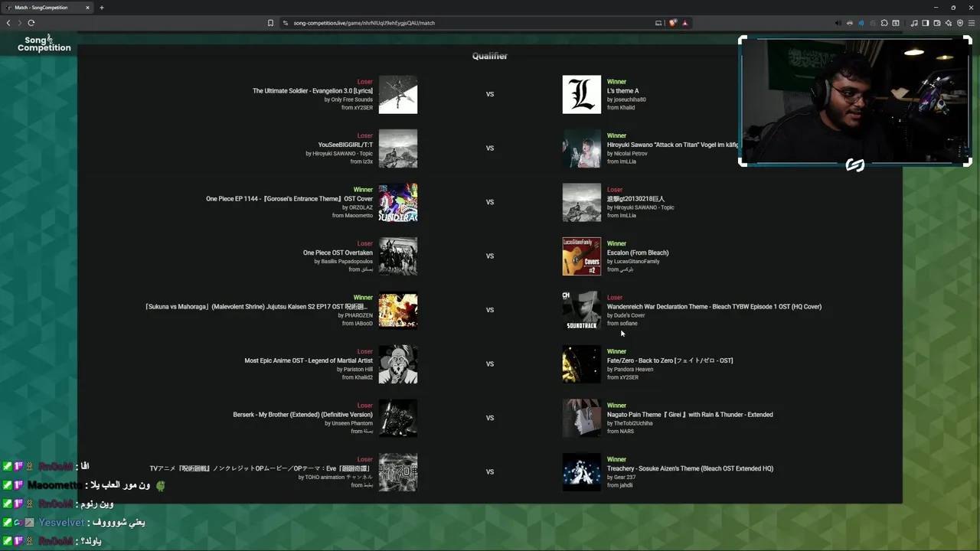Click the Song Competition logo
Viewport: 980px width, 551px height.
click(44, 44)
